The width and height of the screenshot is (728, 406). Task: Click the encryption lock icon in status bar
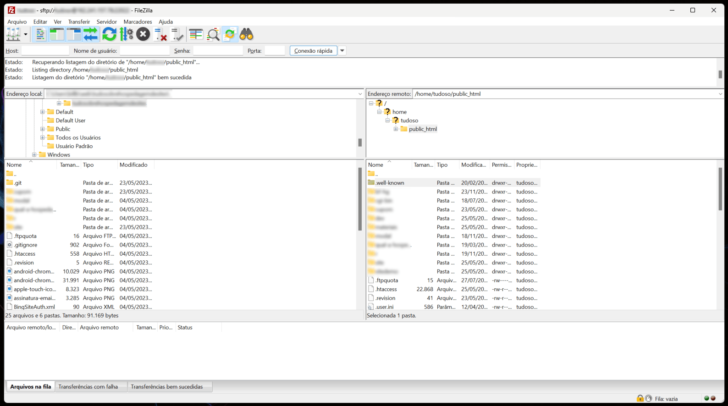[x=640, y=399]
